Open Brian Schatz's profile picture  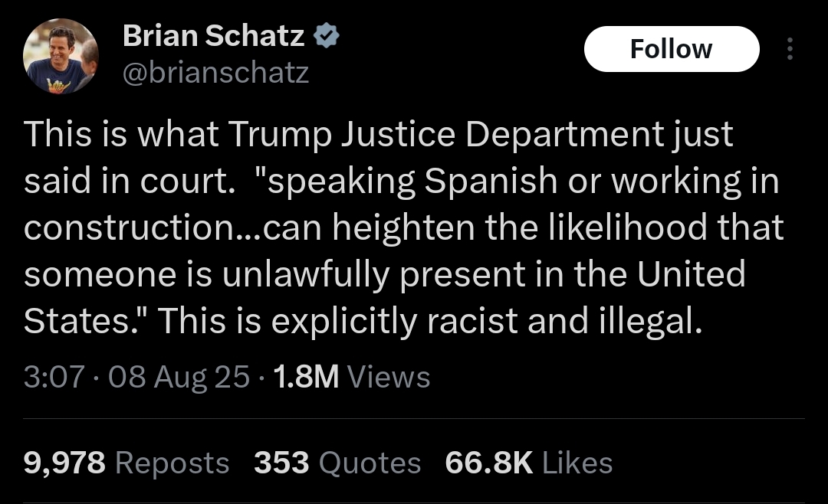pos(61,55)
